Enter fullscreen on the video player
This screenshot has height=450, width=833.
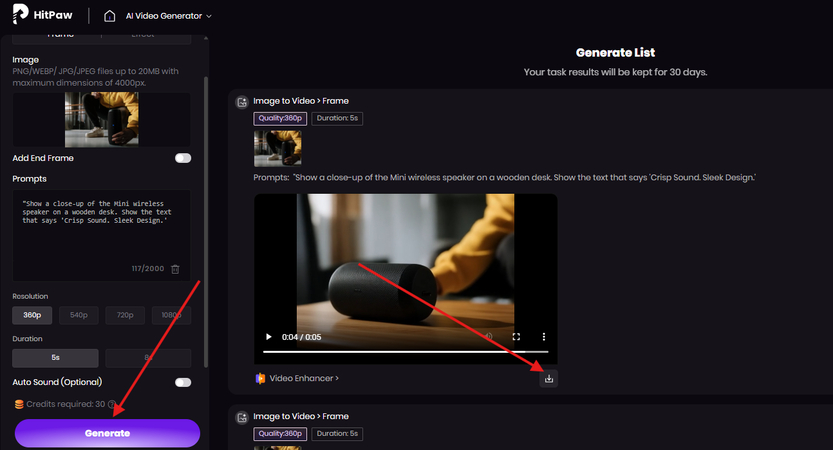pyautogui.click(x=516, y=337)
